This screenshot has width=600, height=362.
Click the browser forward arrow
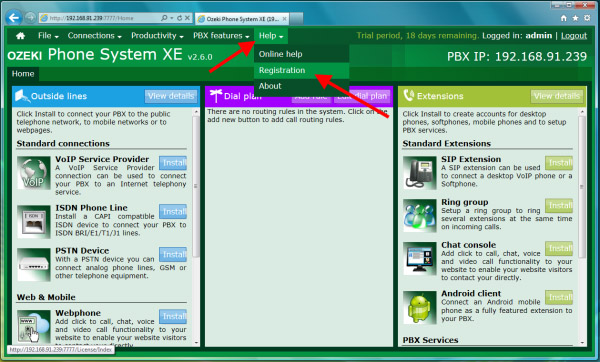pyautogui.click(x=30, y=18)
